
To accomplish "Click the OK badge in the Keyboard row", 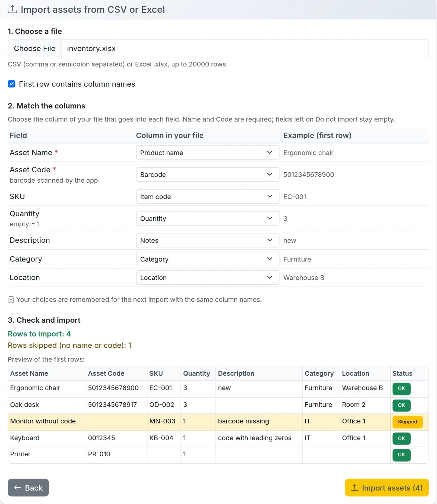I will (401, 439).
